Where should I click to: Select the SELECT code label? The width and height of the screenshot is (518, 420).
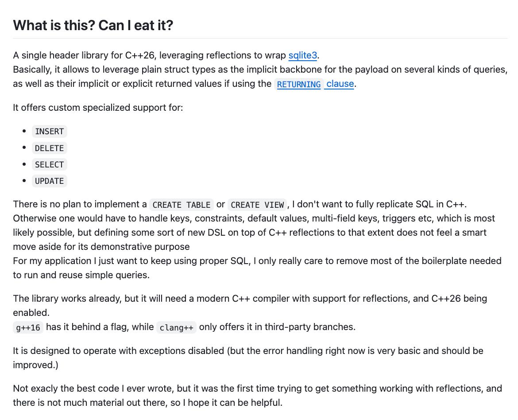[x=50, y=164]
